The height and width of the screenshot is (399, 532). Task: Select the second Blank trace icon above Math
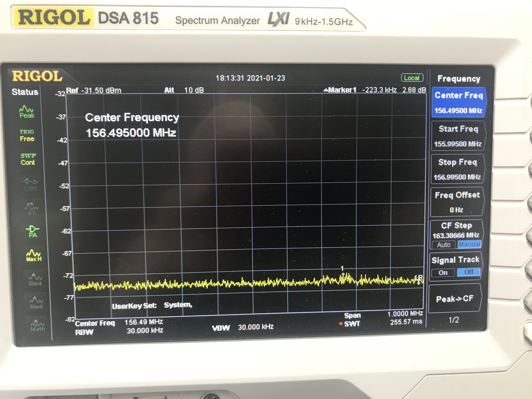point(37,303)
